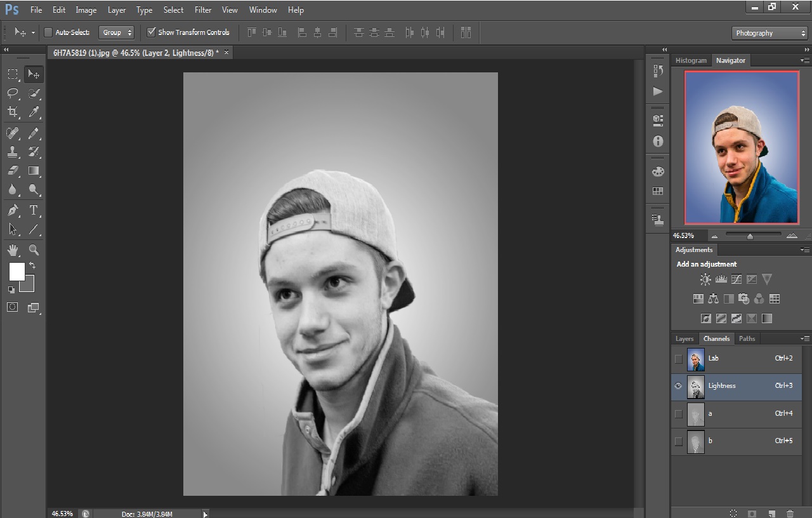Image resolution: width=812 pixels, height=518 pixels.
Task: Switch to the Histogram tab
Action: click(691, 60)
